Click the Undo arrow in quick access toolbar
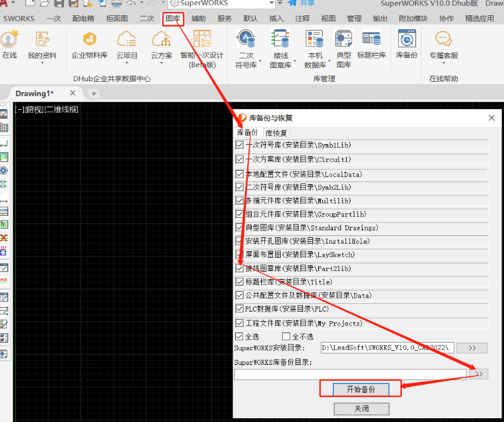 point(131,3)
